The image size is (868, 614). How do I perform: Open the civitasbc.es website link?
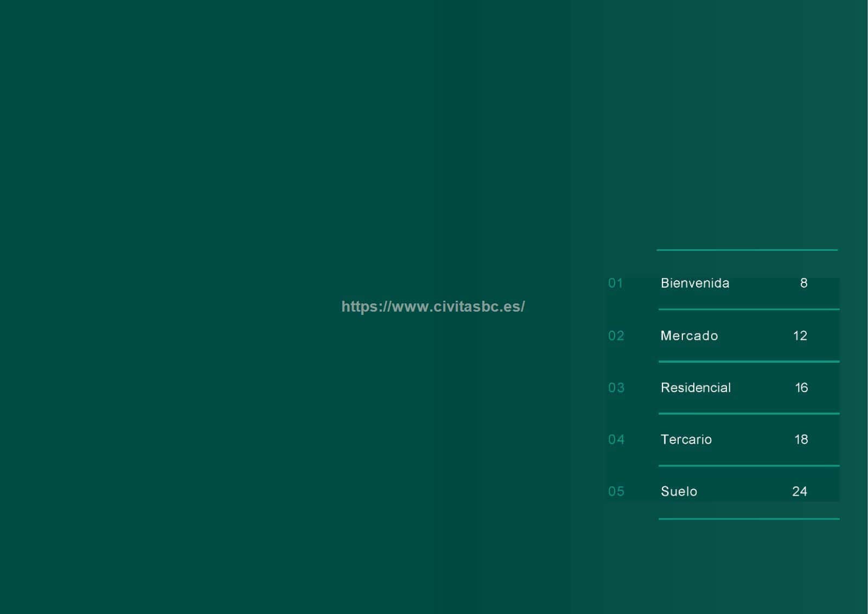[x=433, y=307]
